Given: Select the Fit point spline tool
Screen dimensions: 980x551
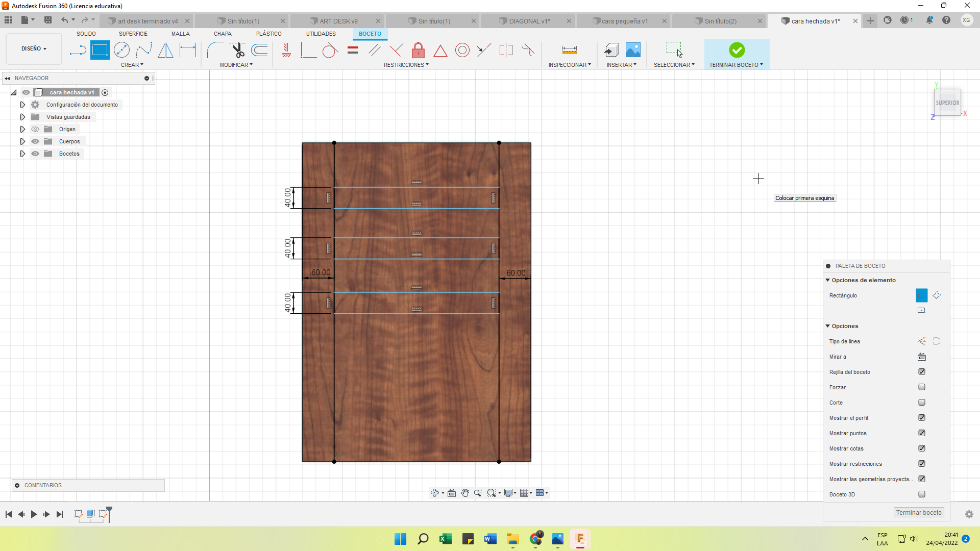Looking at the screenshot, I should click(x=144, y=50).
